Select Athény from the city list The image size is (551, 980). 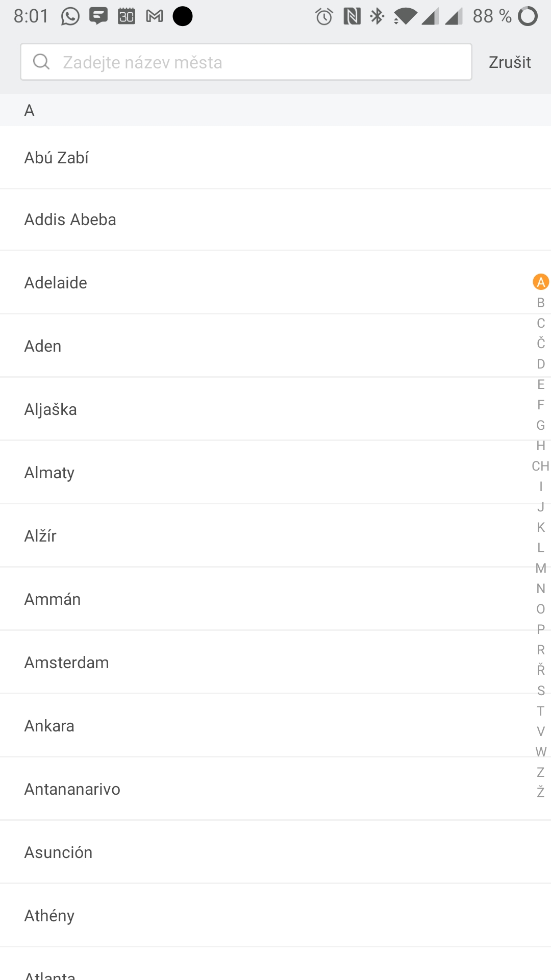point(49,916)
